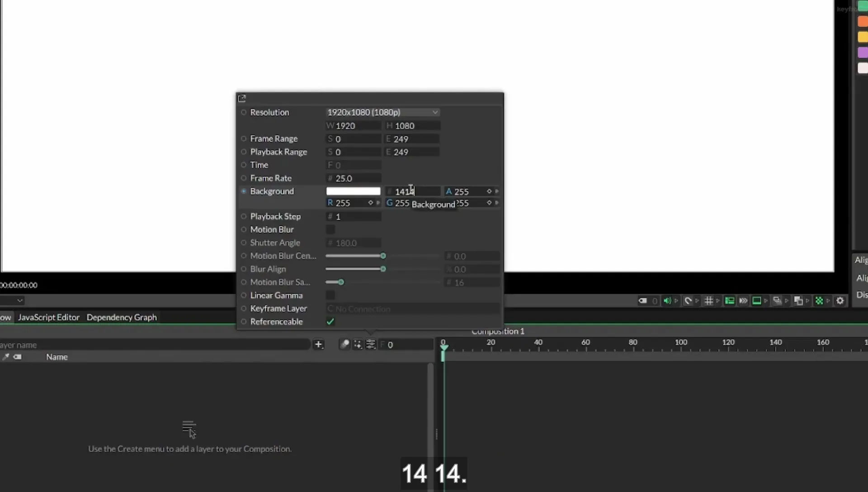Toggle the grid overlay icon
This screenshot has height=492, width=868.
pos(708,301)
